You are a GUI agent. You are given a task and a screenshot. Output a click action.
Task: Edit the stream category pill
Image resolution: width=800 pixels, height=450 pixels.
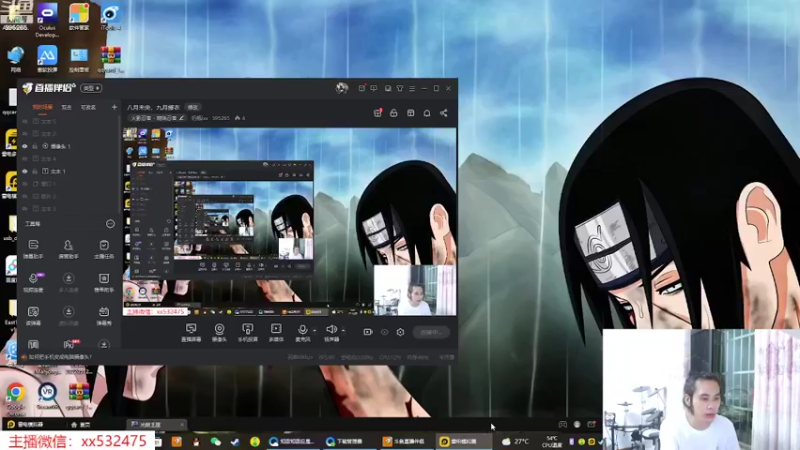[157, 118]
